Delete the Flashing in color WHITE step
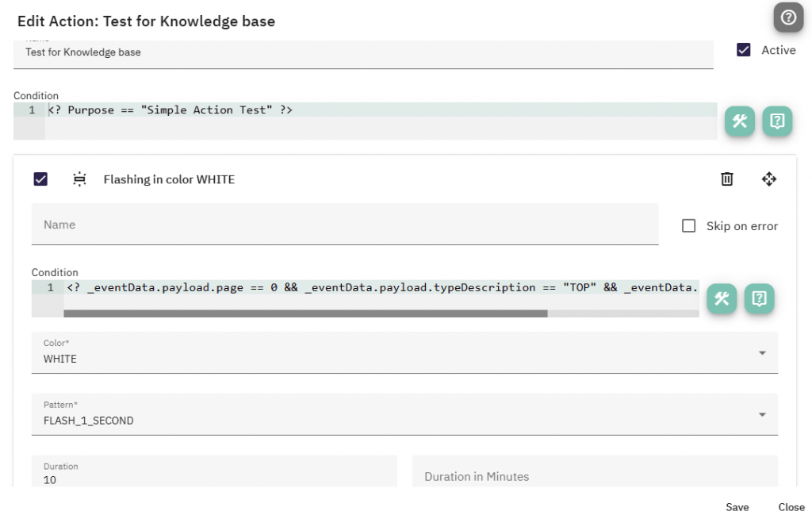The height and width of the screenshot is (519, 812). (726, 179)
